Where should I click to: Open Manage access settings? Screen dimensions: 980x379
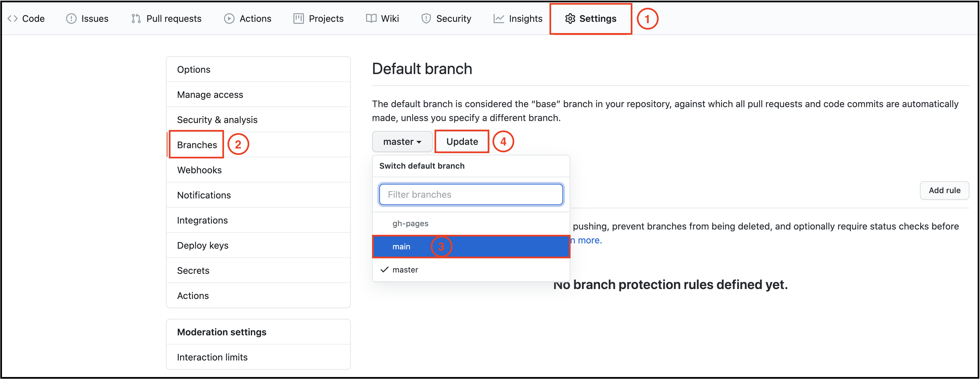point(209,95)
